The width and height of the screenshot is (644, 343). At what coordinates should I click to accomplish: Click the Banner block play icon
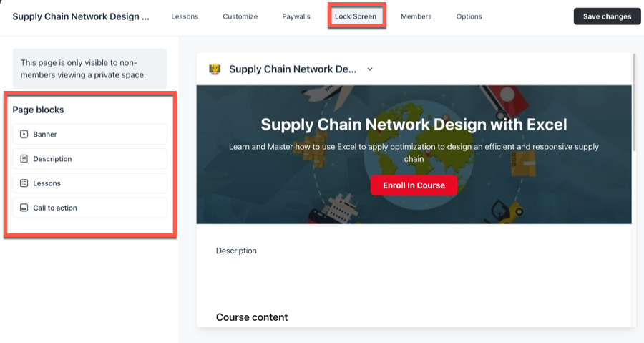click(24, 135)
